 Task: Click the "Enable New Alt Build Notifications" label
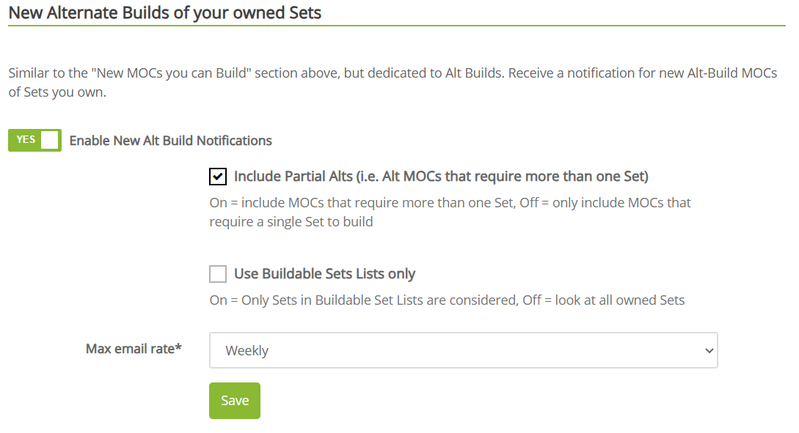tap(170, 140)
